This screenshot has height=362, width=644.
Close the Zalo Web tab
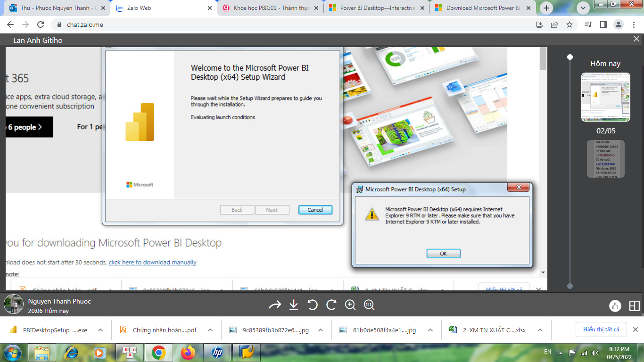click(x=210, y=8)
